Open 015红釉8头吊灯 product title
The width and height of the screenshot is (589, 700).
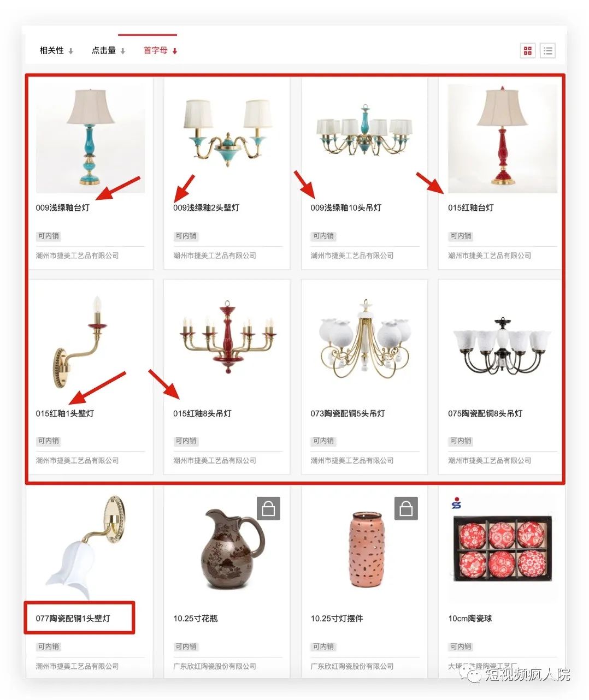tap(202, 413)
